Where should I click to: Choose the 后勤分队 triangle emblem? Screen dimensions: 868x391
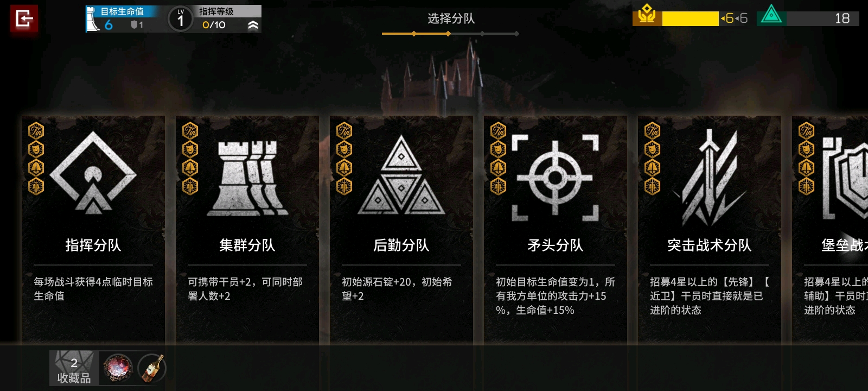[x=401, y=175]
